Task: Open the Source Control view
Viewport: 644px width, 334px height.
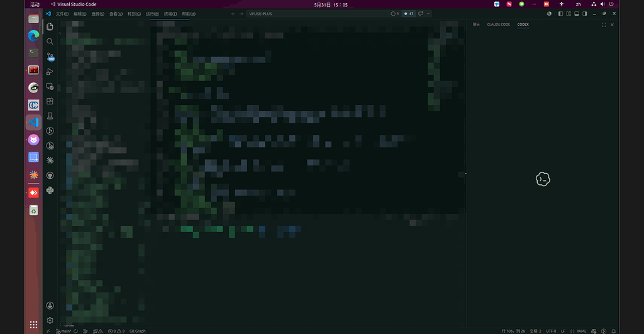Action: pos(50,57)
